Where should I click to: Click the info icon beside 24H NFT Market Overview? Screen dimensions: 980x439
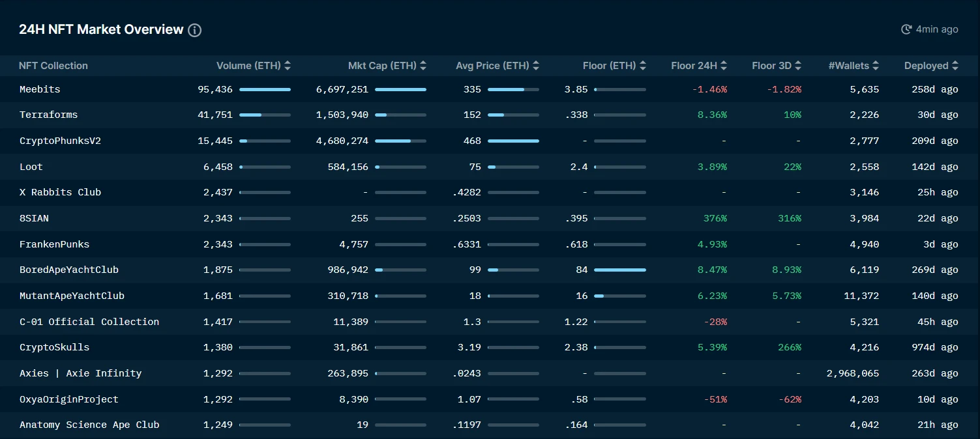[194, 30]
